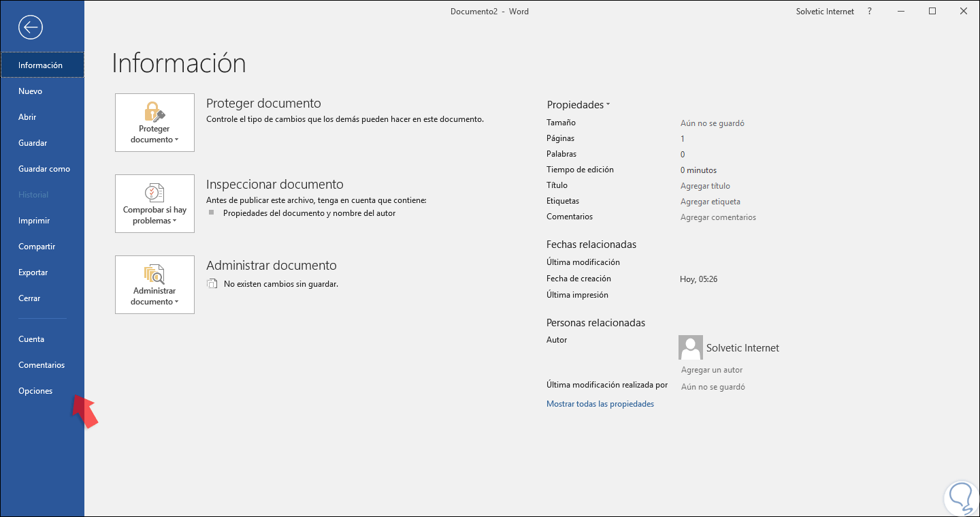The height and width of the screenshot is (517, 980).
Task: Select Nuevo in the sidebar
Action: (42, 91)
